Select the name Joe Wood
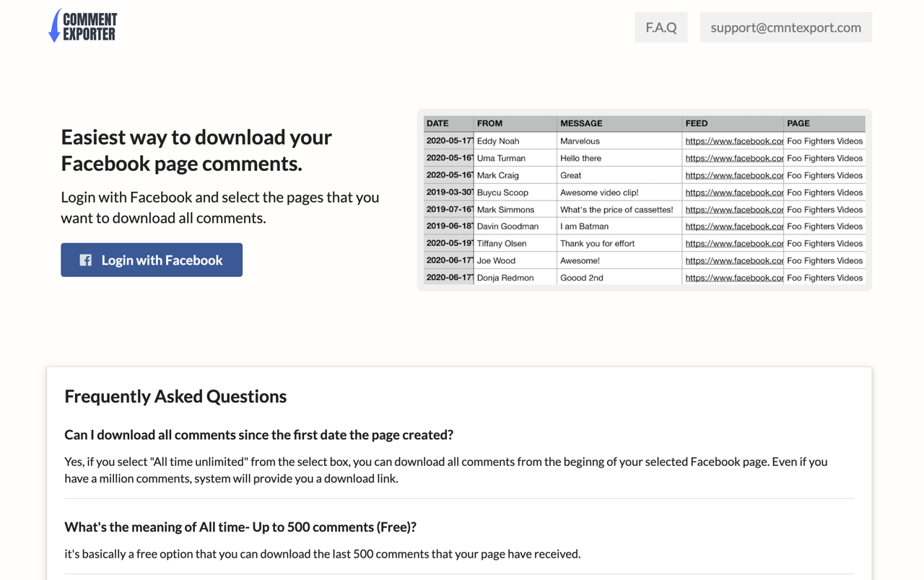 click(497, 260)
